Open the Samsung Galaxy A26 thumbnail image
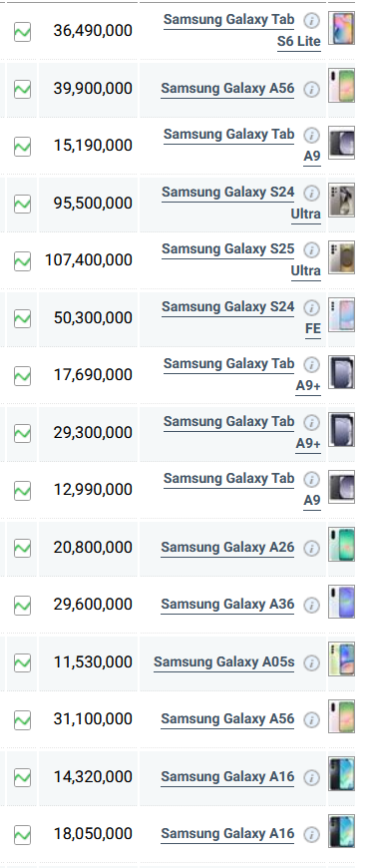Image resolution: width=367 pixels, height=868 pixels. [x=341, y=544]
